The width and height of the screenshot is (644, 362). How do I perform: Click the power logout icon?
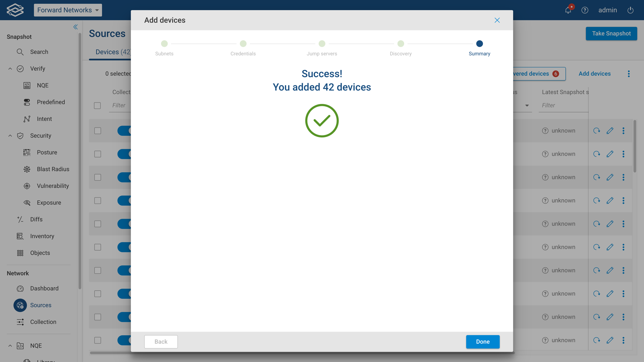[630, 10]
